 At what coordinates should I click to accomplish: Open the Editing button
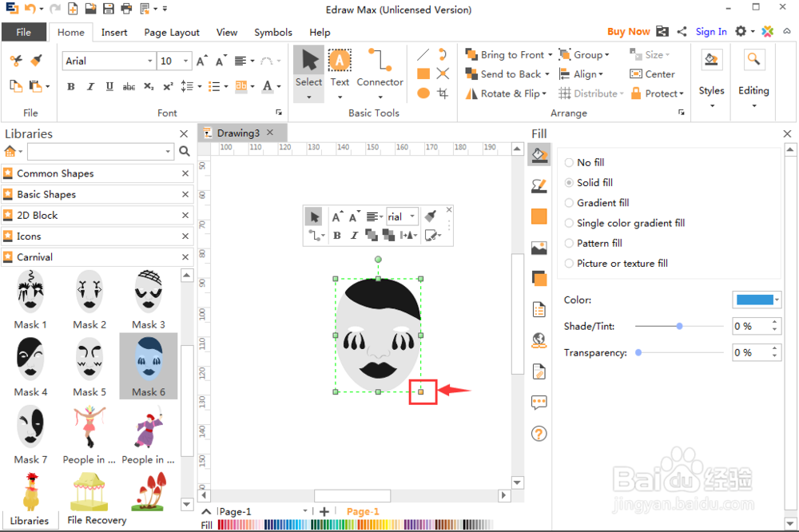753,79
